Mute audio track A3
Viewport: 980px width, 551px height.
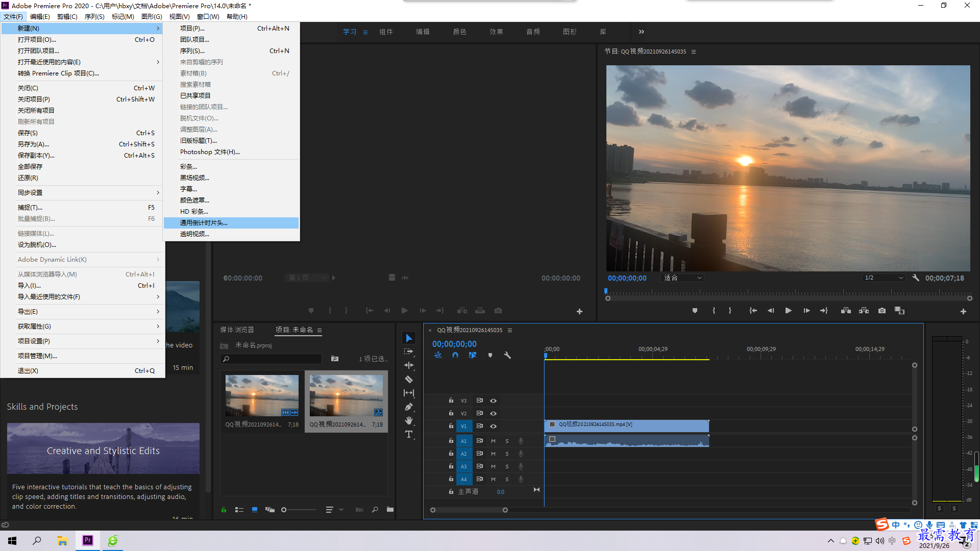tap(493, 466)
